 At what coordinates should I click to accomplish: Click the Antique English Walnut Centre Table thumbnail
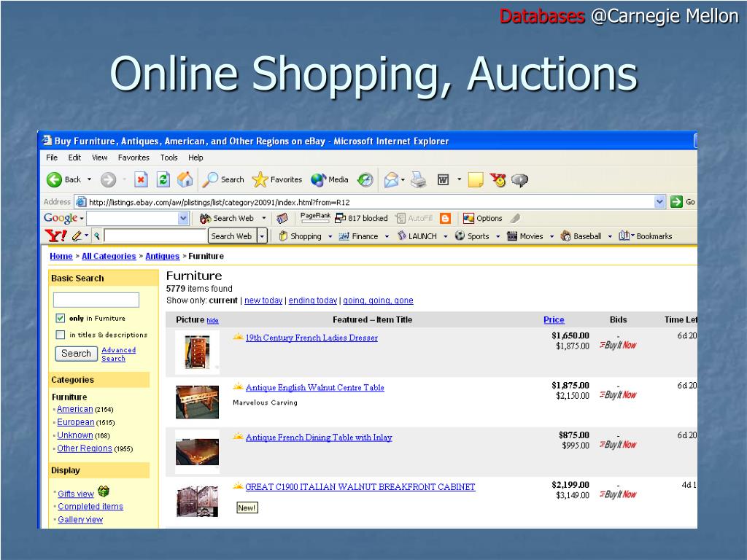(197, 402)
